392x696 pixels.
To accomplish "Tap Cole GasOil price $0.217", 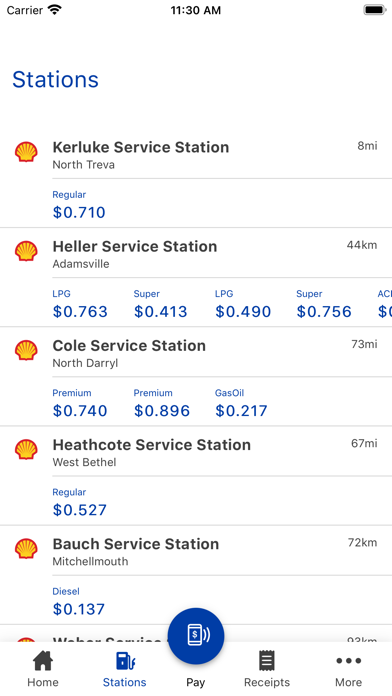I will tap(242, 411).
